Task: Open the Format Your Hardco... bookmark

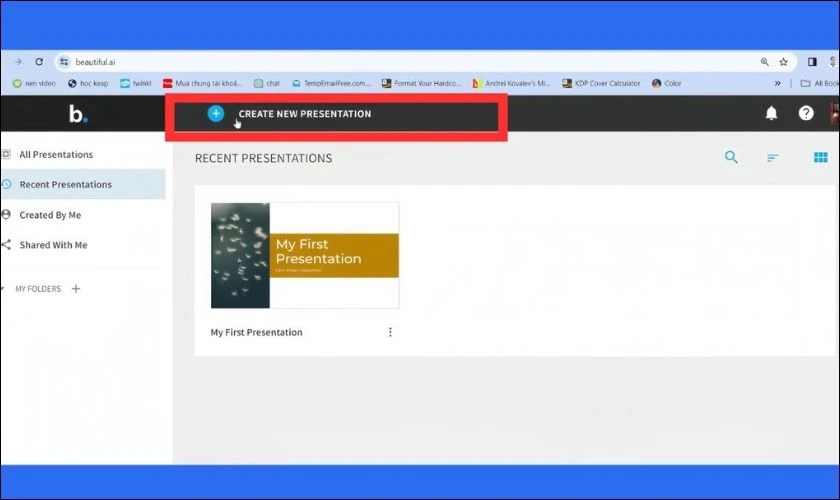Action: pyautogui.click(x=422, y=83)
